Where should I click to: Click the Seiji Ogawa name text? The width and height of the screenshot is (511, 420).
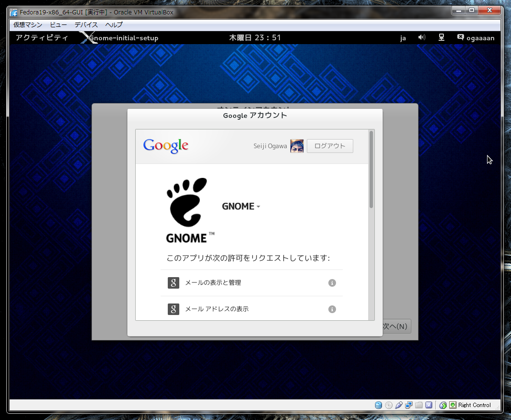[270, 146]
